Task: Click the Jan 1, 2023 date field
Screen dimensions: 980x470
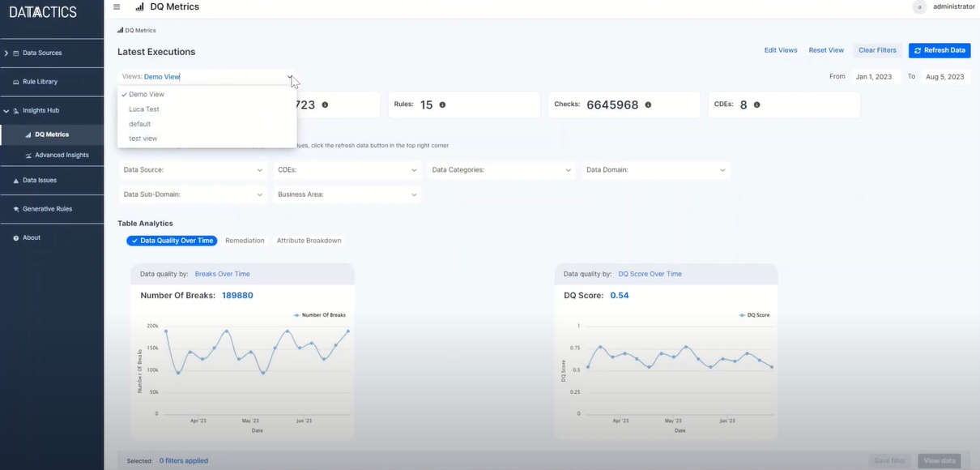Action: click(x=876, y=75)
